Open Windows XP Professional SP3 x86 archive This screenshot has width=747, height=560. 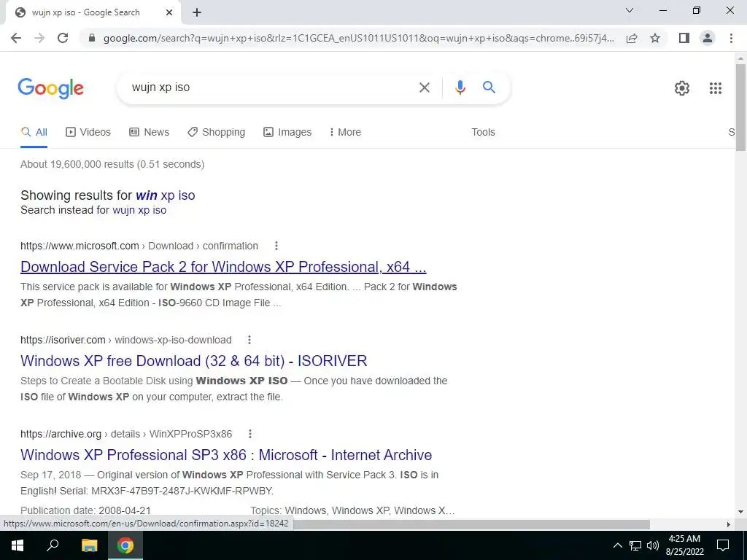tap(226, 455)
